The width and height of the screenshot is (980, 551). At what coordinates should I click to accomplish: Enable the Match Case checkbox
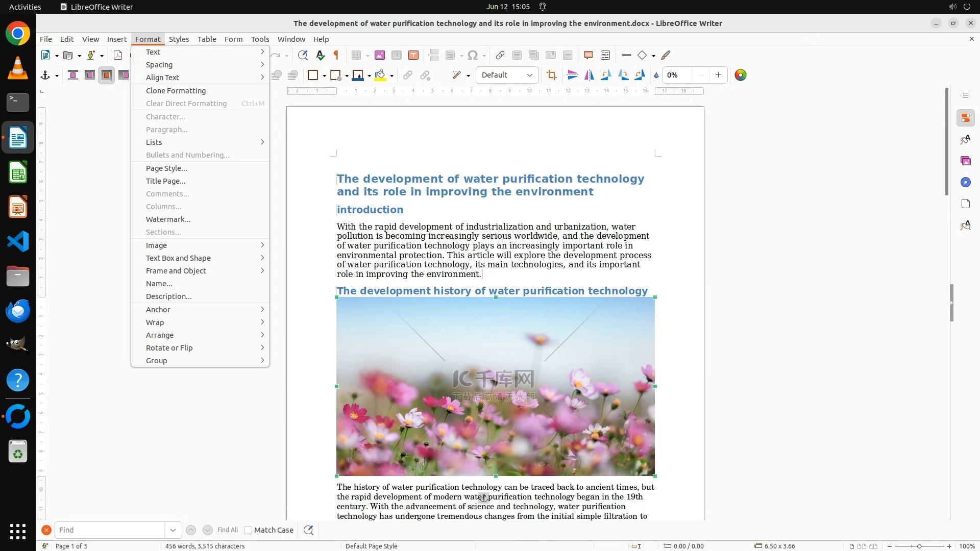[x=248, y=530]
